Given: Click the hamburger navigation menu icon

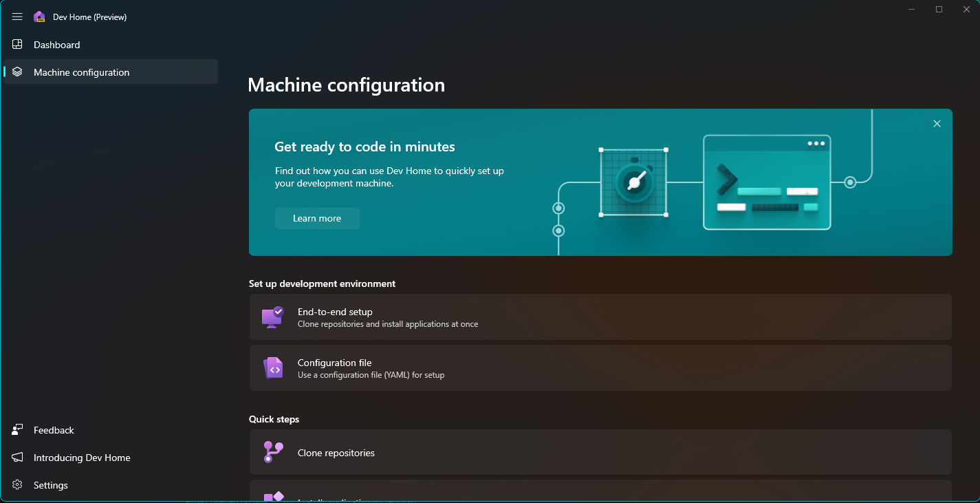Looking at the screenshot, I should pos(17,17).
